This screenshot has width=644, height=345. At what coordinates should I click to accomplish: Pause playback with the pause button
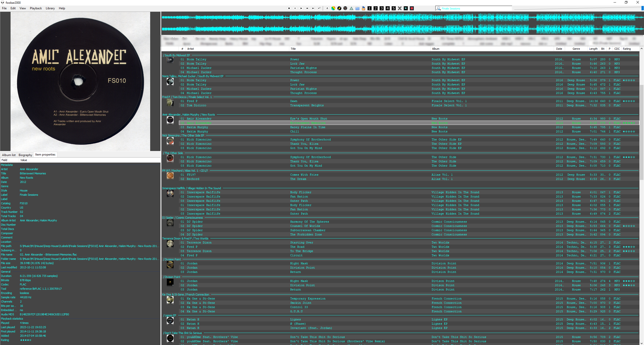coord(295,8)
